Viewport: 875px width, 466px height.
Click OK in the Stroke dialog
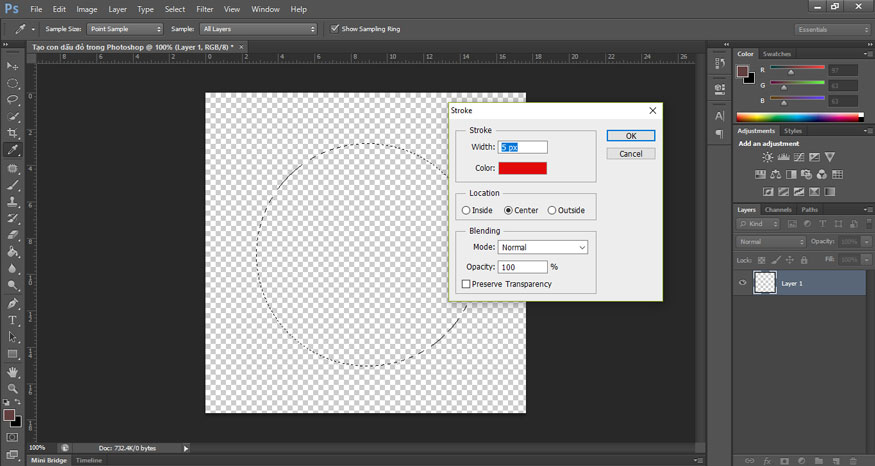[631, 136]
